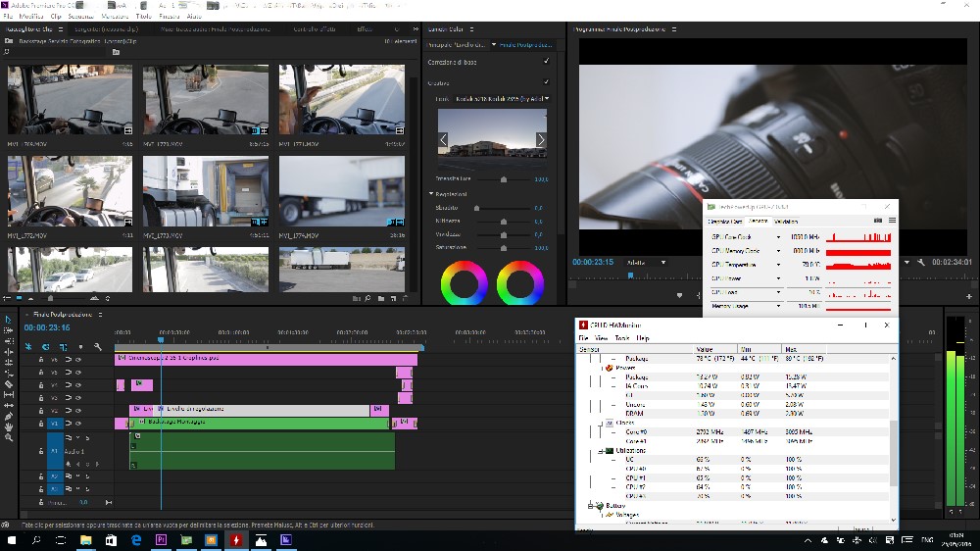This screenshot has height=551, width=980.
Task: Open File Explorer from the taskbar
Action: coord(85,540)
